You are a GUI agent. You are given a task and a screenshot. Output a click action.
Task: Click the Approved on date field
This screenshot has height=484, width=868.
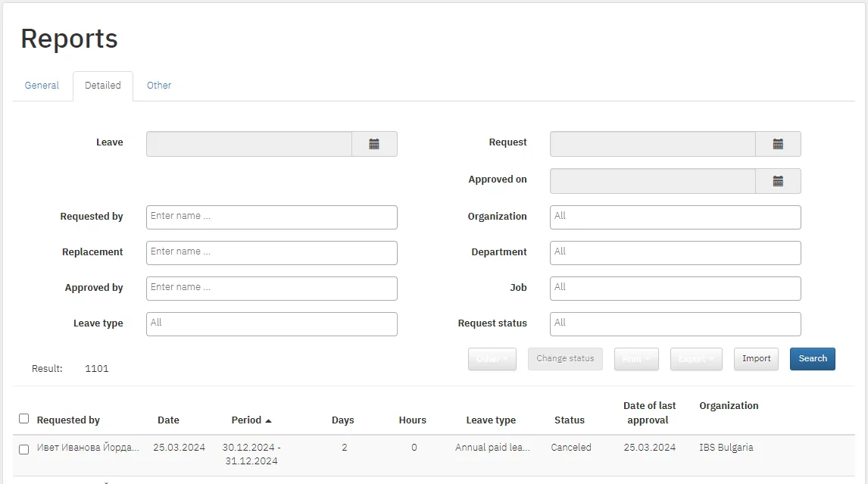pos(653,181)
